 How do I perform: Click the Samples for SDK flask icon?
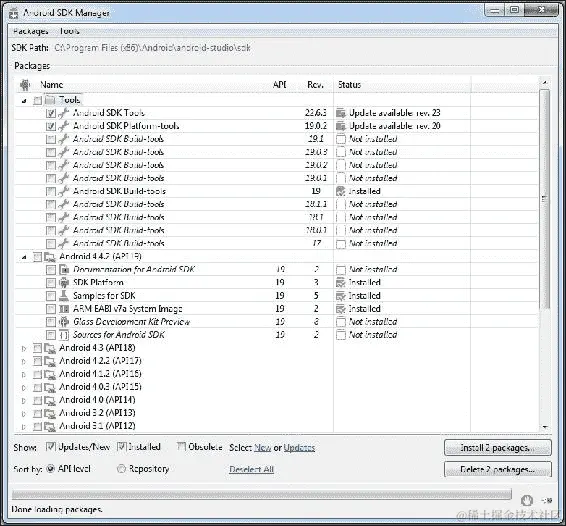point(64,296)
